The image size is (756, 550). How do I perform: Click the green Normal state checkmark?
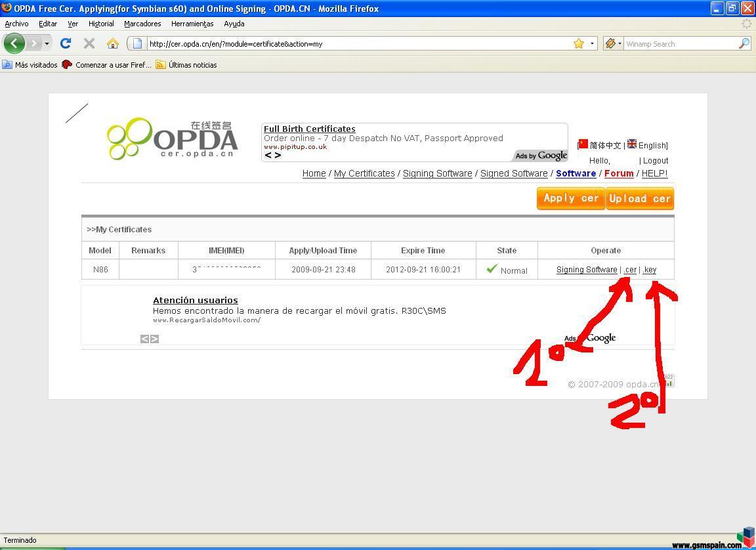pyautogui.click(x=492, y=269)
